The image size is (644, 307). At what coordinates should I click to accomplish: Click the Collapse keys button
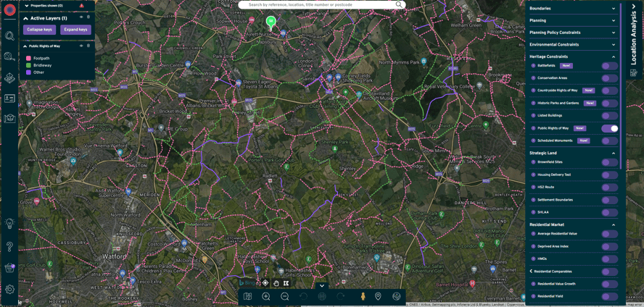coord(38,30)
